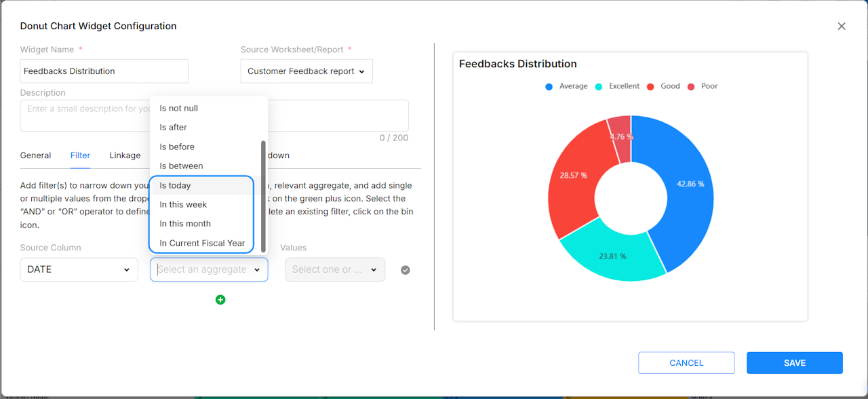Toggle the Poor series legend marker

click(691, 87)
